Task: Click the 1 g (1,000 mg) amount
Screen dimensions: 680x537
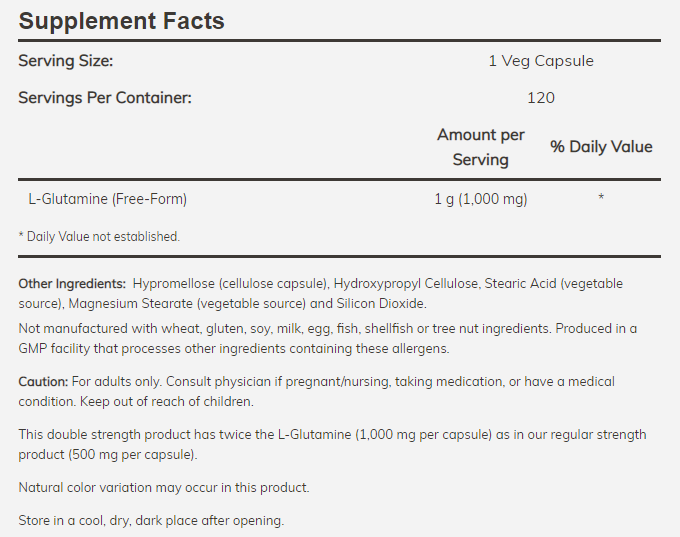Action: click(481, 199)
